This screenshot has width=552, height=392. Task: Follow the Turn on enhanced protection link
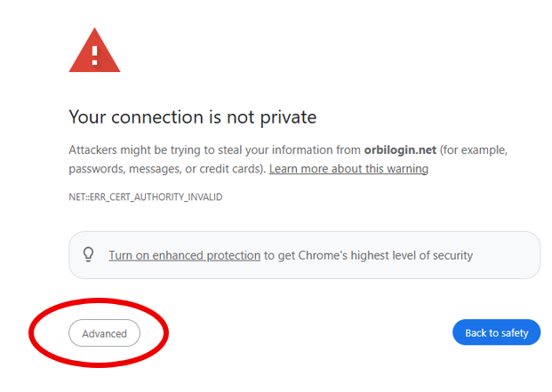pos(185,255)
